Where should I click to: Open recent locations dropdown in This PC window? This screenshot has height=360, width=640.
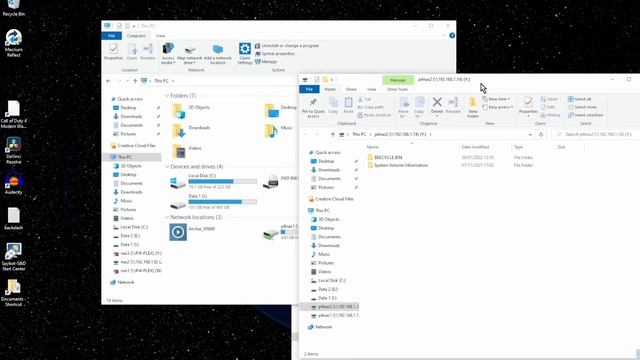127,81
